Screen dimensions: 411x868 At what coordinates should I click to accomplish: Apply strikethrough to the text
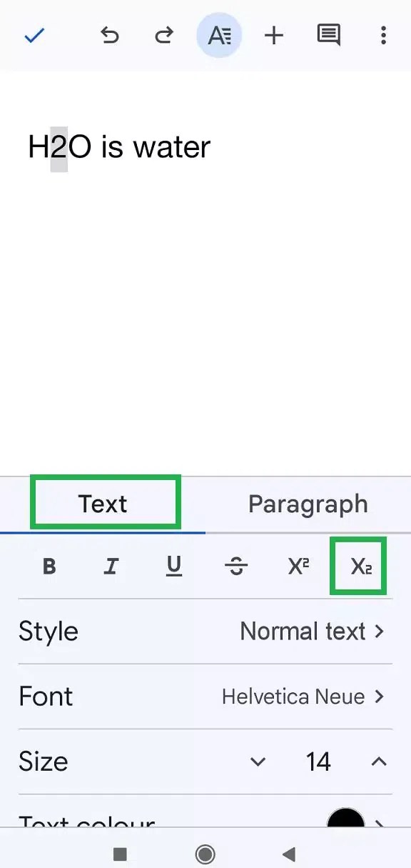[x=236, y=566]
